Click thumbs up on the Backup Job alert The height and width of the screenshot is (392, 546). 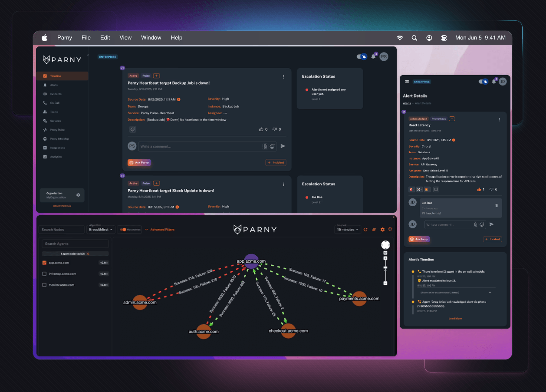[261, 129]
